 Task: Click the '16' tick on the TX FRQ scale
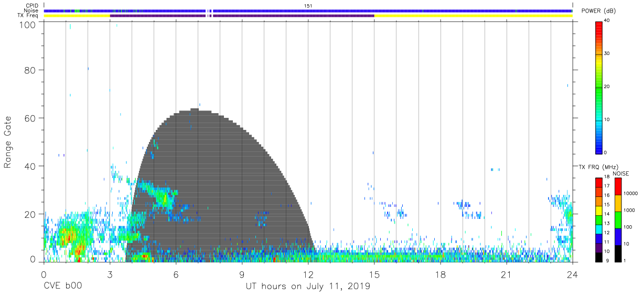[607, 195]
